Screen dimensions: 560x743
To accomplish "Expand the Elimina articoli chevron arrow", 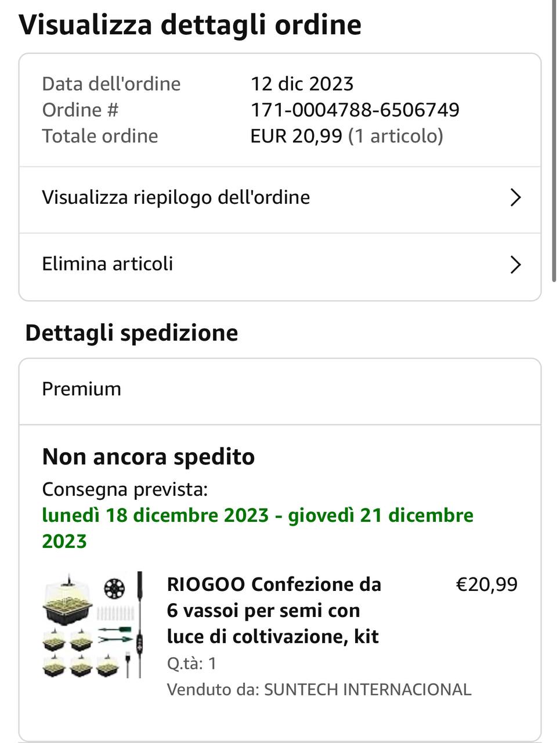I will 515,265.
